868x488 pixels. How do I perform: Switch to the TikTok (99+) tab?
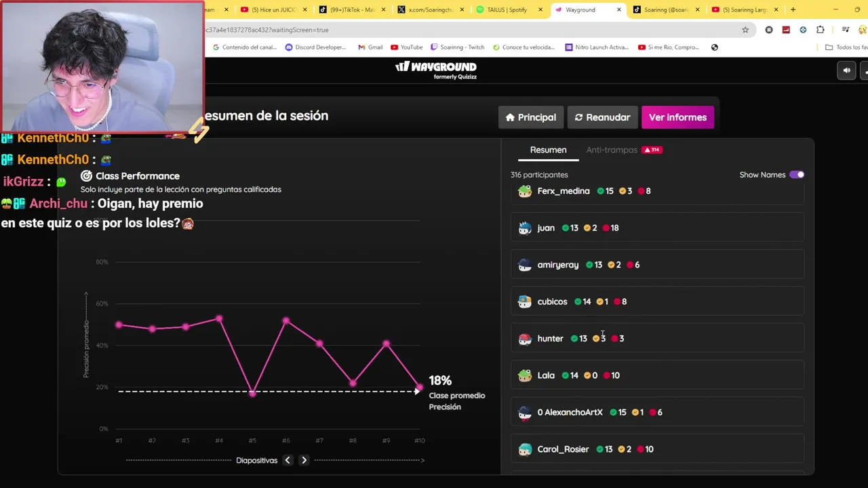[351, 9]
